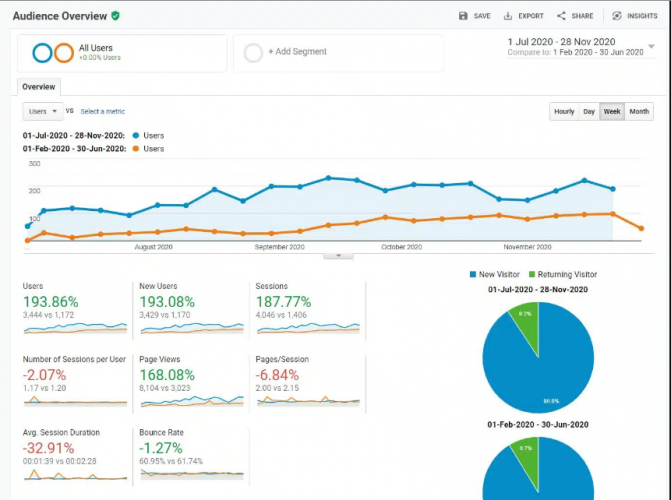Click the Users sparkline mini chart

[75, 328]
